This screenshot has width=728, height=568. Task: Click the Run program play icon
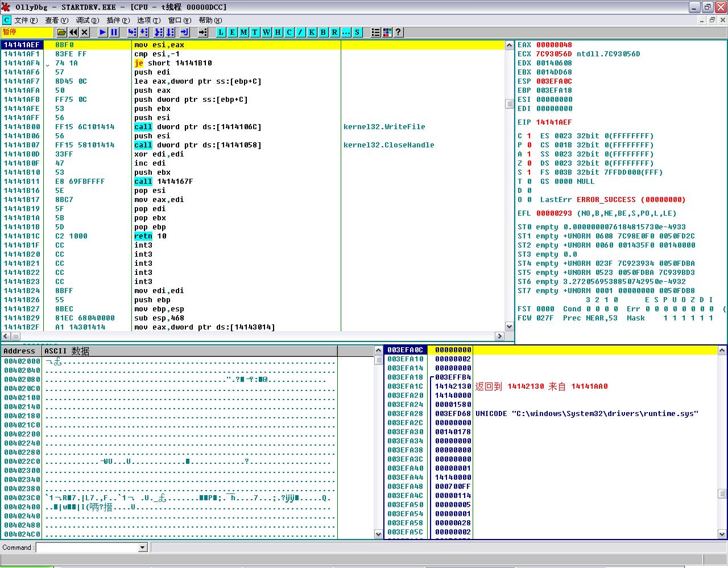[x=102, y=32]
